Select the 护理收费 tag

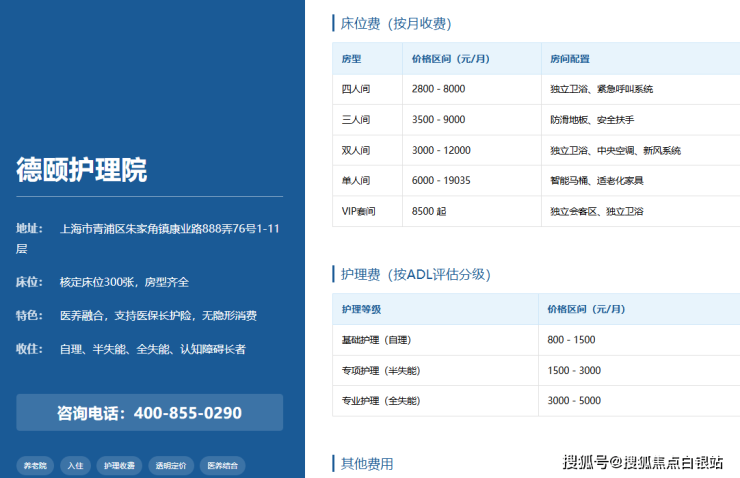point(119,466)
